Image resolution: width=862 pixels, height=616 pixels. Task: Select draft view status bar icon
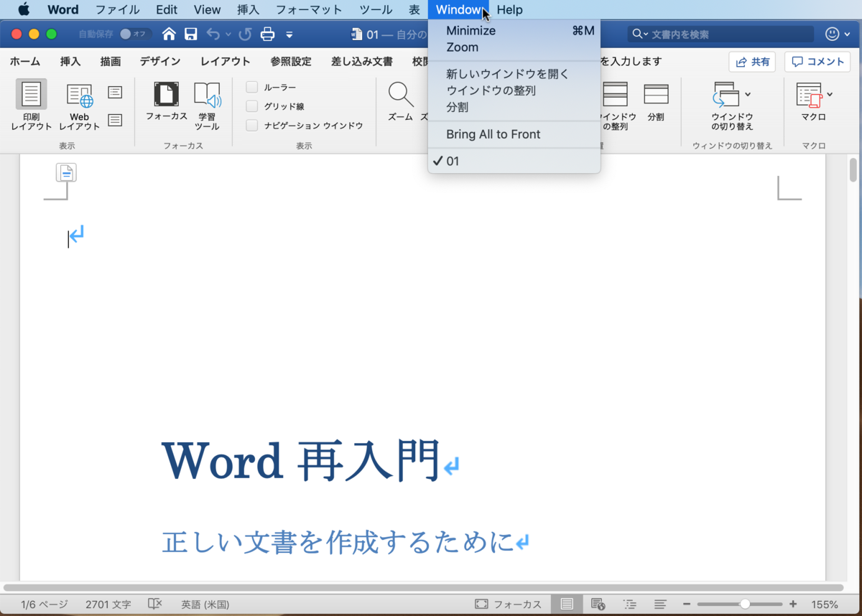pos(660,605)
